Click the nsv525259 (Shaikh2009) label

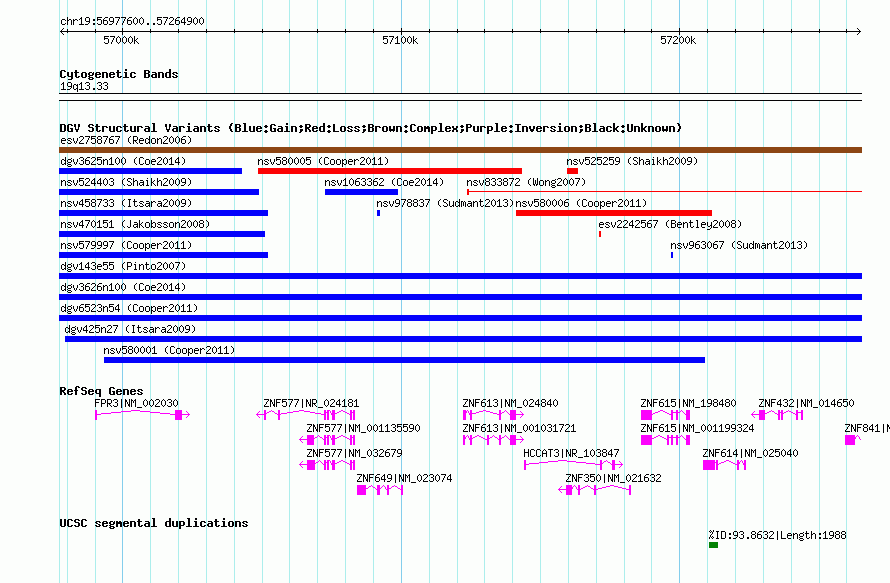pos(632,161)
